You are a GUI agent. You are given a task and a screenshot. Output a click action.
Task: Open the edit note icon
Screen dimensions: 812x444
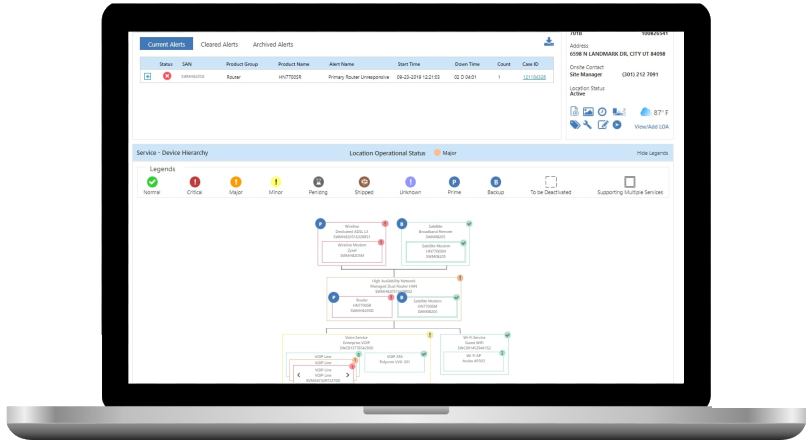coord(603,125)
